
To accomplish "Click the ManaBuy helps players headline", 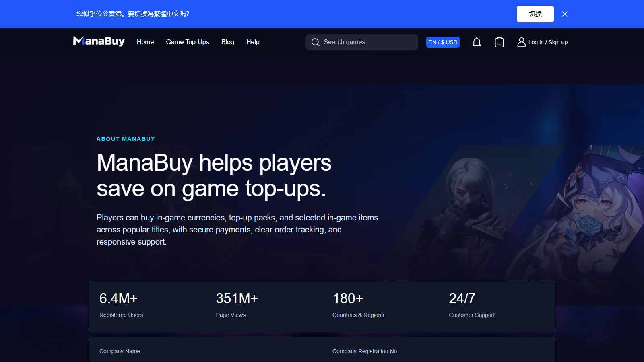I will tap(214, 175).
